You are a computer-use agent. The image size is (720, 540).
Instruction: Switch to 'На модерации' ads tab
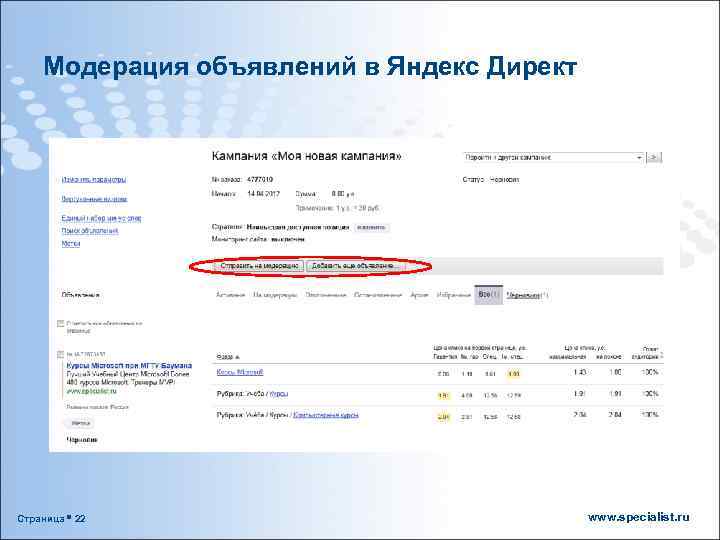(275, 295)
